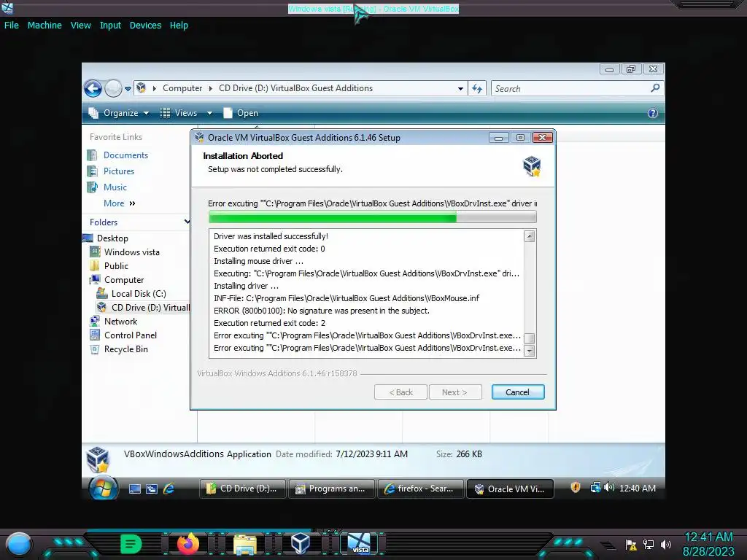This screenshot has height=560, width=747.
Task: Open the Documents favorite link
Action: click(x=125, y=155)
